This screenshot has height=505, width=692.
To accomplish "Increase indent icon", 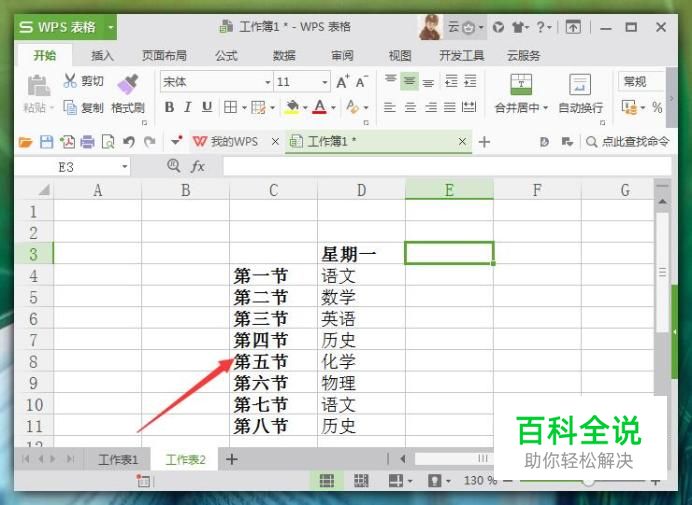I will 470,81.
